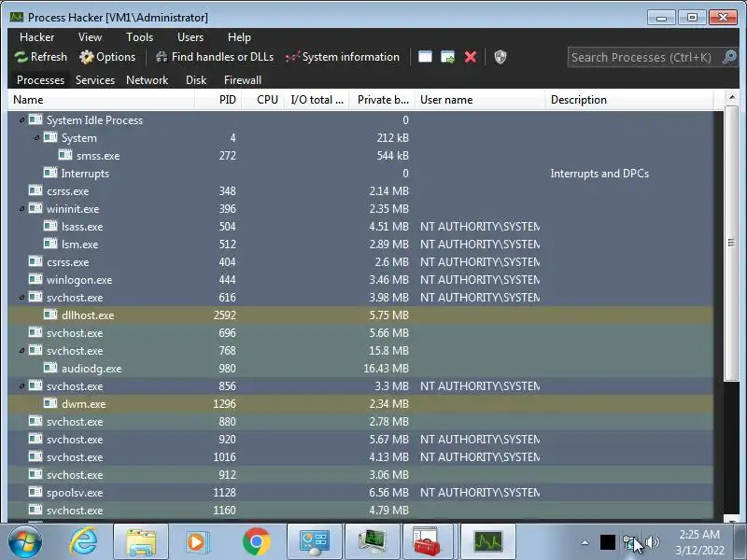Sort by the CPU column header
The image size is (747, 560).
pos(263,100)
